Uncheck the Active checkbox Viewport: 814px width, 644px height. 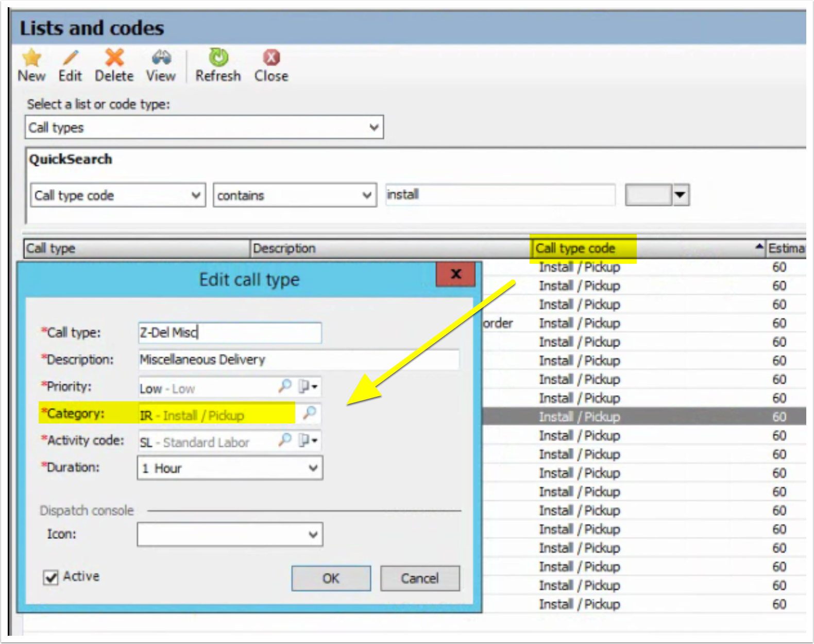[50, 578]
